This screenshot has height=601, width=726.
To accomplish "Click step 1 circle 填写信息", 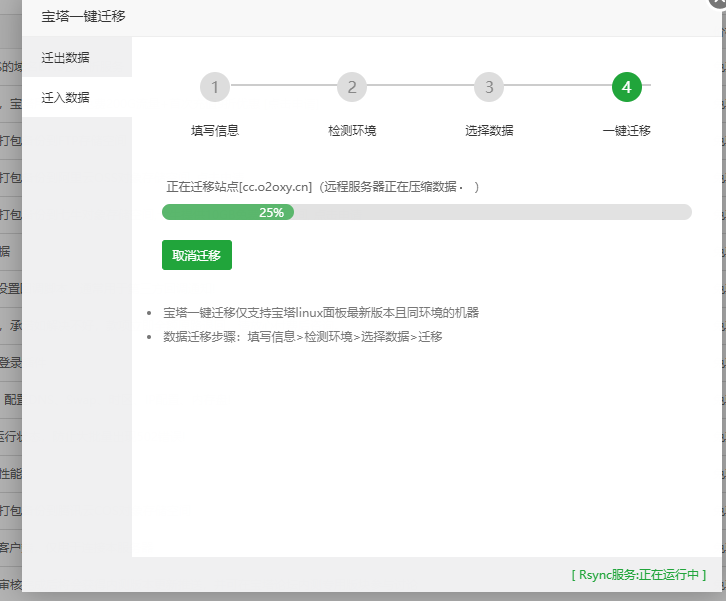I will (215, 87).
